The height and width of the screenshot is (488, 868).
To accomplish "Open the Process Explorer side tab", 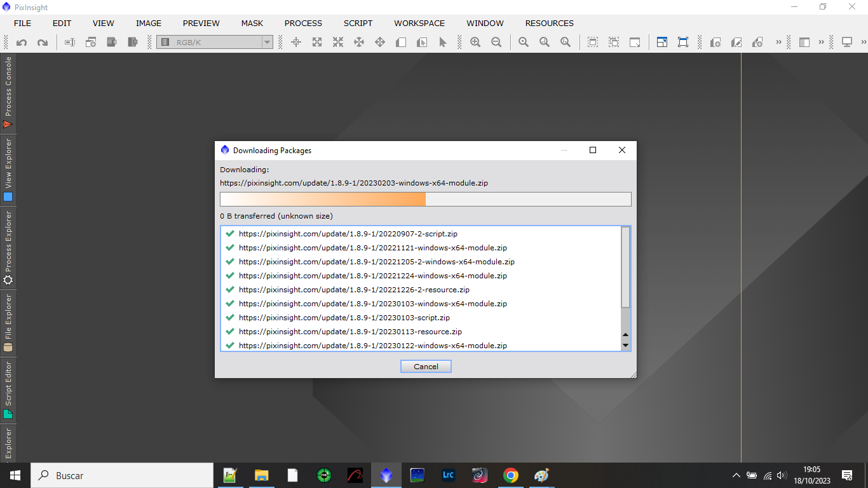I will click(8, 248).
